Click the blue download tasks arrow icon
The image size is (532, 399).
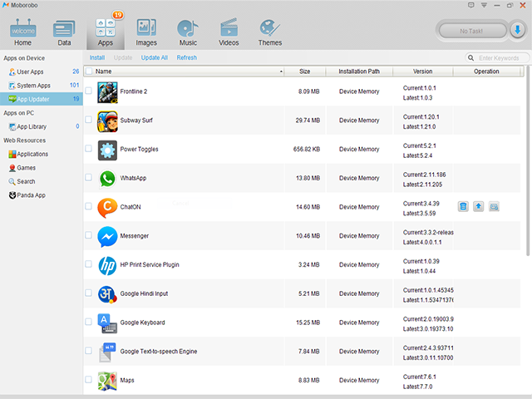pyautogui.click(x=517, y=31)
